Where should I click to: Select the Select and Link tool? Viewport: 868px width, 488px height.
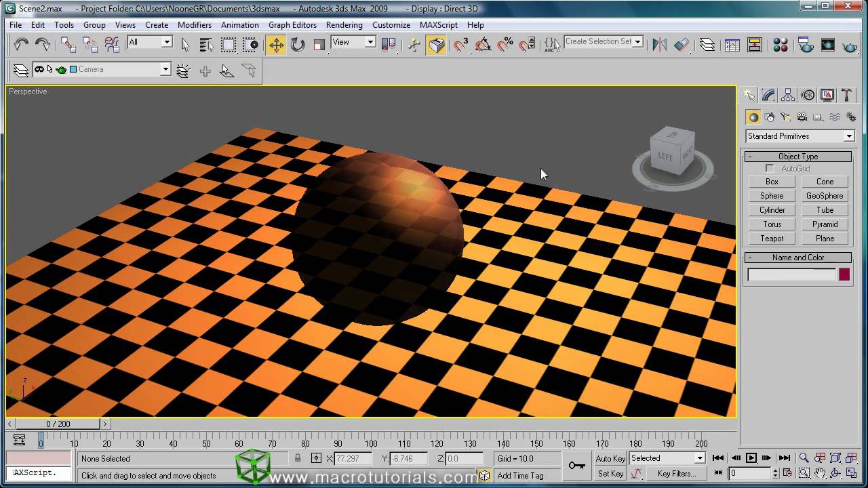pyautogui.click(x=68, y=45)
